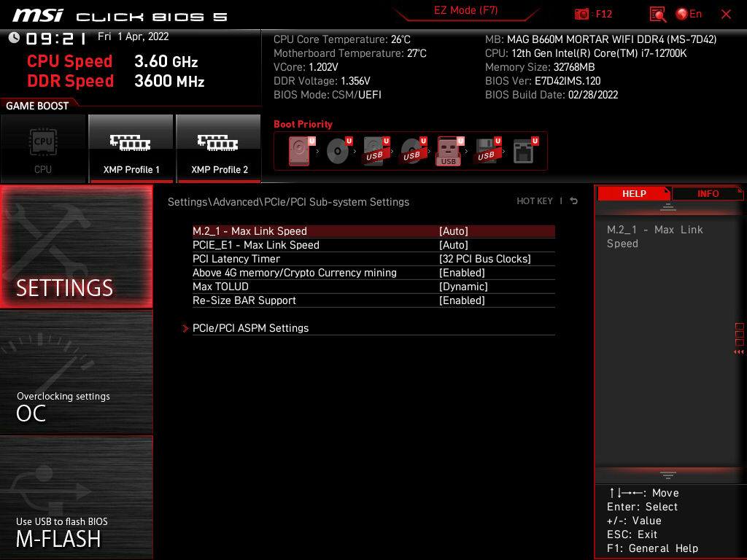
Task: Select the optical disc boot device icon
Action: coord(338,151)
